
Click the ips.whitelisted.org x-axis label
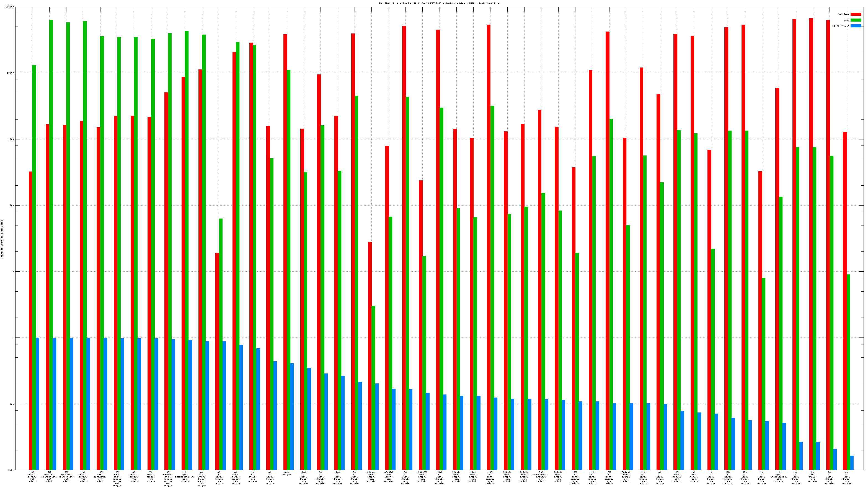pyautogui.click(x=779, y=477)
